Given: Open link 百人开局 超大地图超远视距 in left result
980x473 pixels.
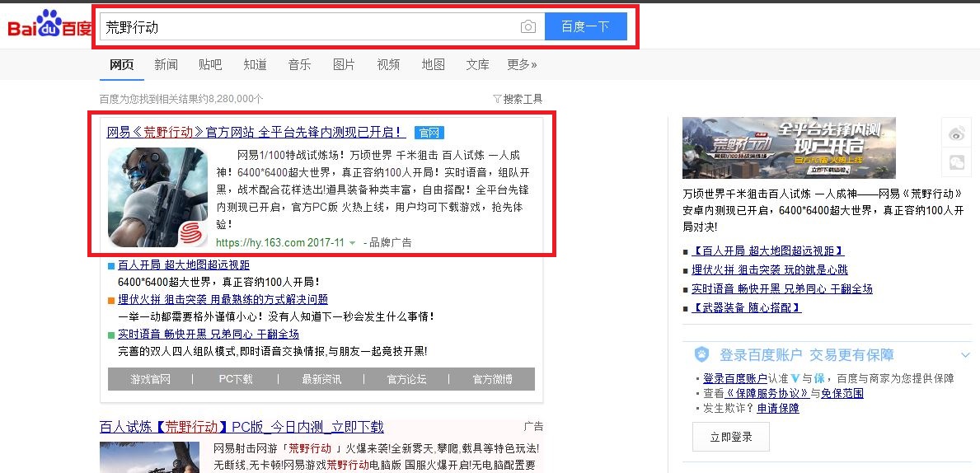Looking at the screenshot, I should [184, 265].
